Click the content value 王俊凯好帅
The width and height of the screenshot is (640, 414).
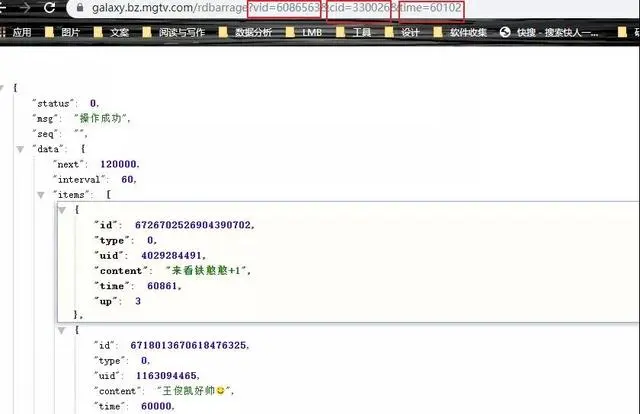(194, 391)
